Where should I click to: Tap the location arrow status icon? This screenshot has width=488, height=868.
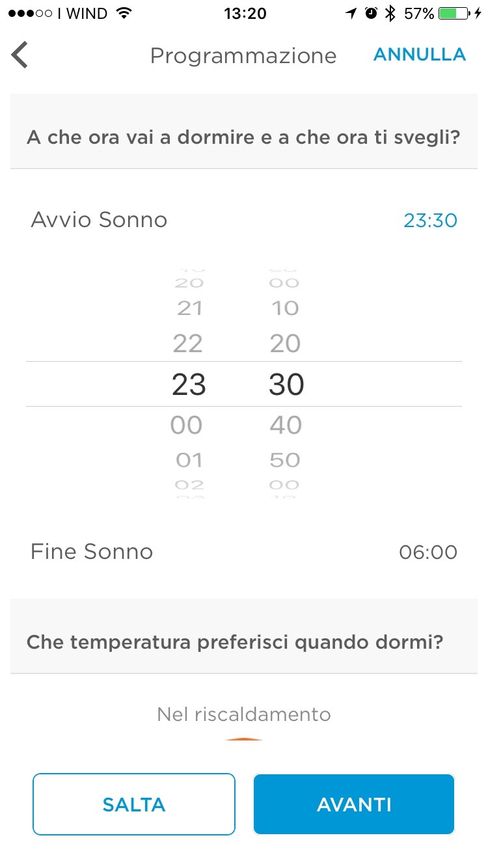pyautogui.click(x=351, y=13)
